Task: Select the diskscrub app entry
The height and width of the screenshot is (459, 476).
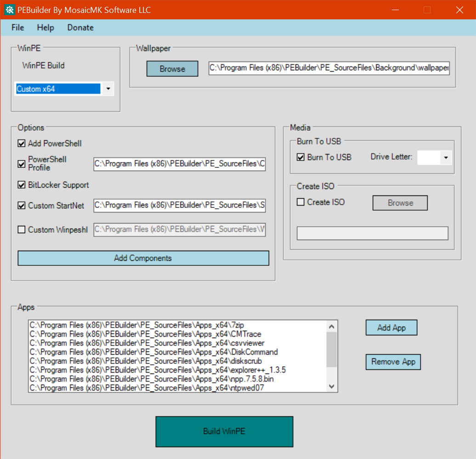Action: click(x=178, y=361)
